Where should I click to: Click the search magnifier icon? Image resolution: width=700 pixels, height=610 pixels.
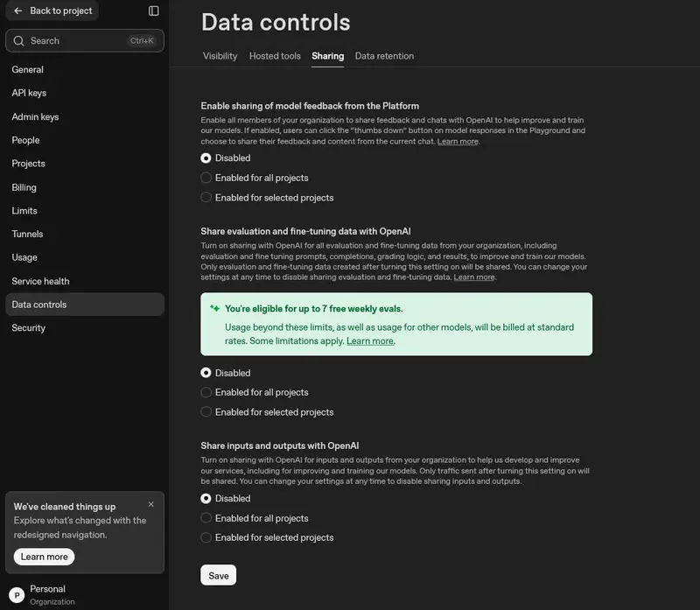[x=18, y=41]
